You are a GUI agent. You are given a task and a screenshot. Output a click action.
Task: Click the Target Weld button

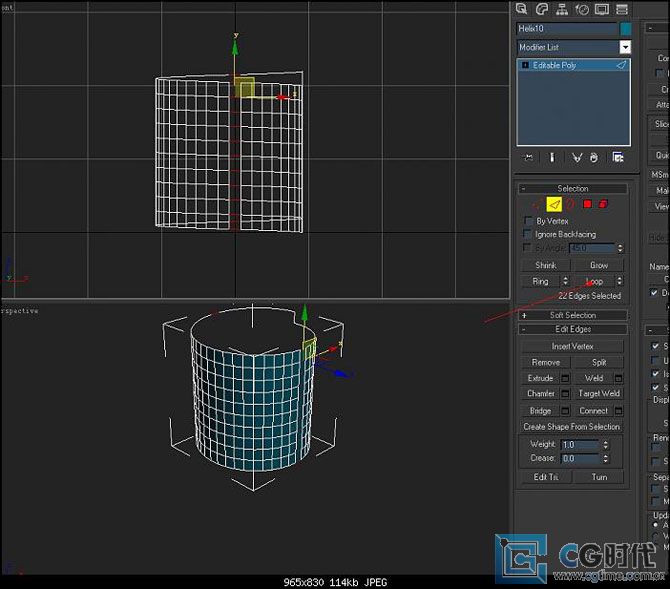pyautogui.click(x=599, y=393)
